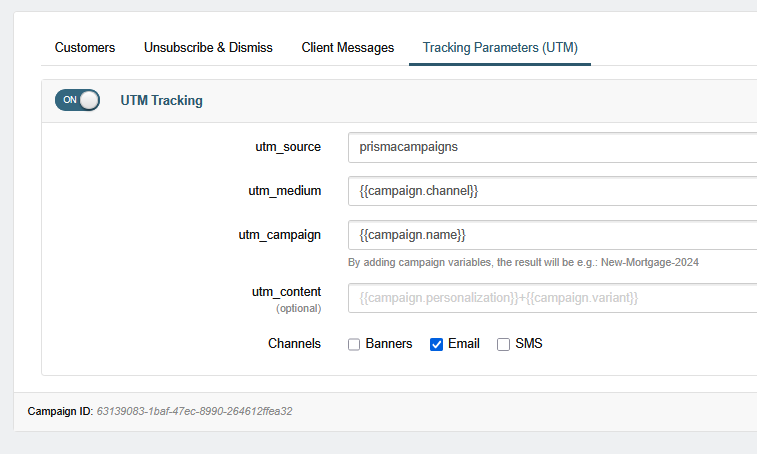Uncheck the Email channel checkbox
This screenshot has width=757, height=454.
pyautogui.click(x=436, y=344)
